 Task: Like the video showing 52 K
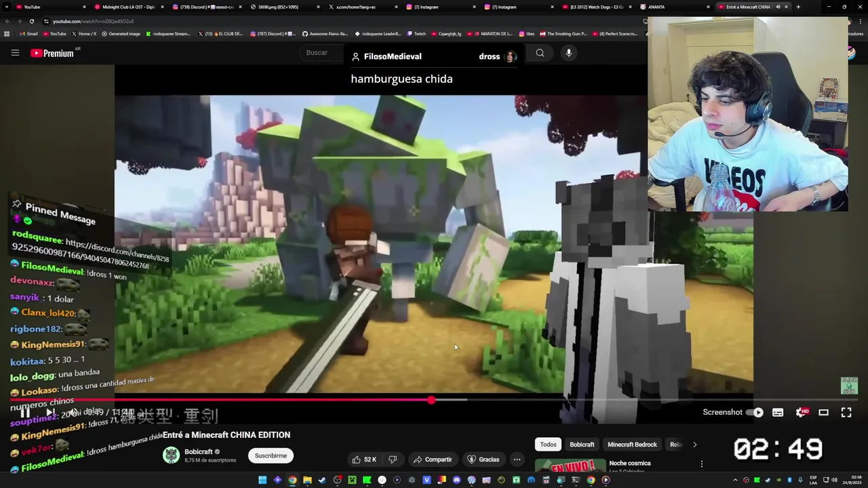[x=364, y=460]
